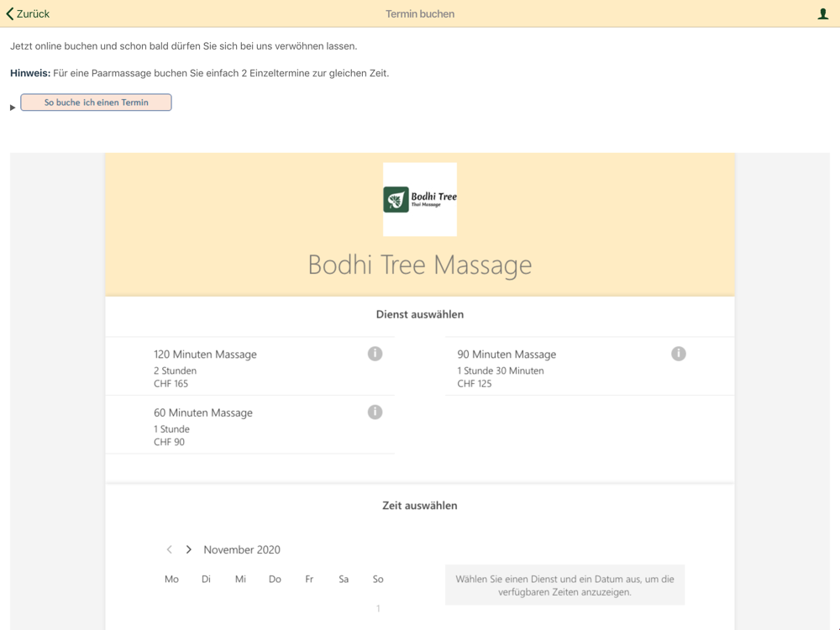The height and width of the screenshot is (630, 840).
Task: Click the 1 Stunde 30 Minuten duration
Action: point(501,370)
